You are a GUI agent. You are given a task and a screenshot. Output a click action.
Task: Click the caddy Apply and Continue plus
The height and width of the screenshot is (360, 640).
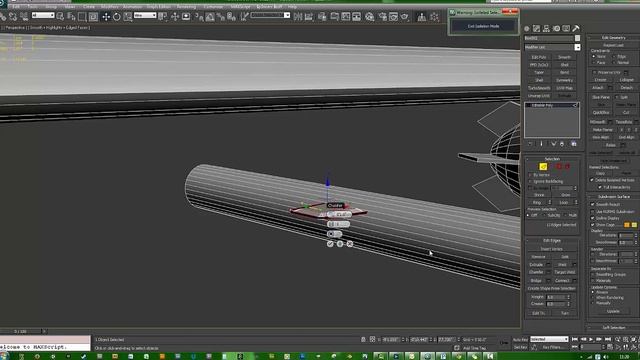click(340, 244)
